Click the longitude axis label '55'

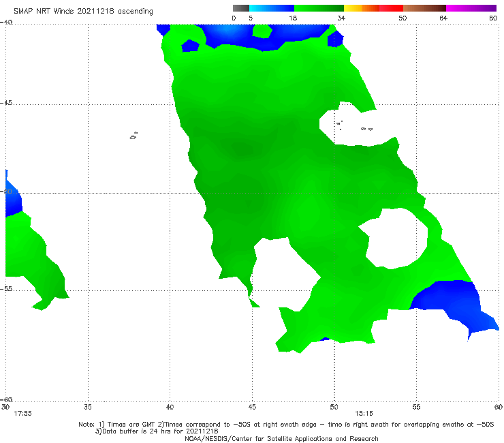click(x=416, y=407)
